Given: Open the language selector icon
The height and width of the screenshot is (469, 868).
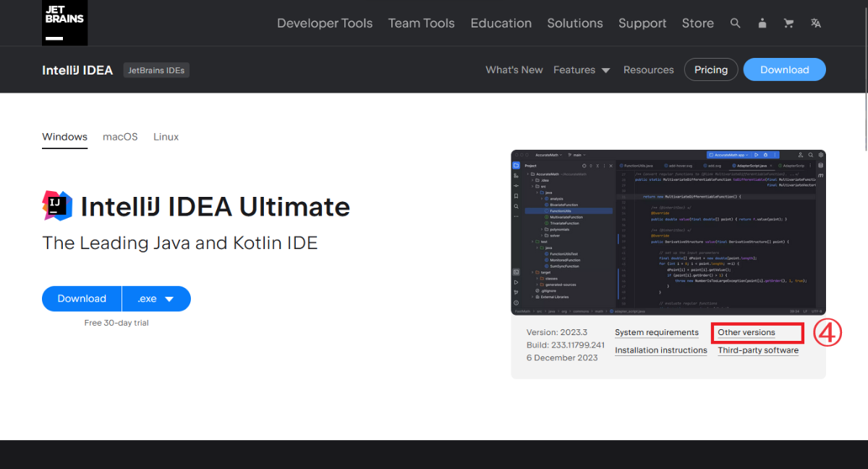Looking at the screenshot, I should (816, 23).
